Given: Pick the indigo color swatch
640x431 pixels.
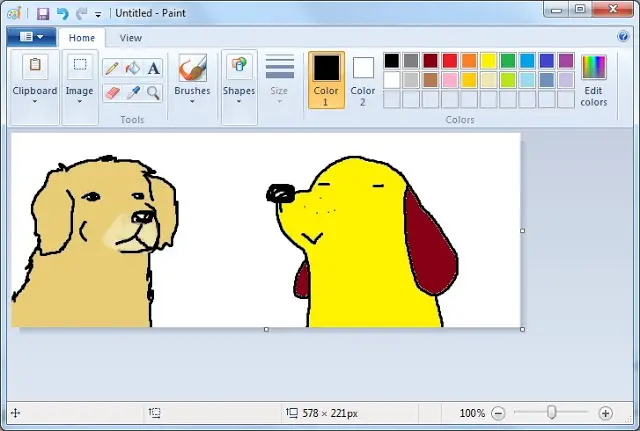Looking at the screenshot, I should (x=547, y=61).
